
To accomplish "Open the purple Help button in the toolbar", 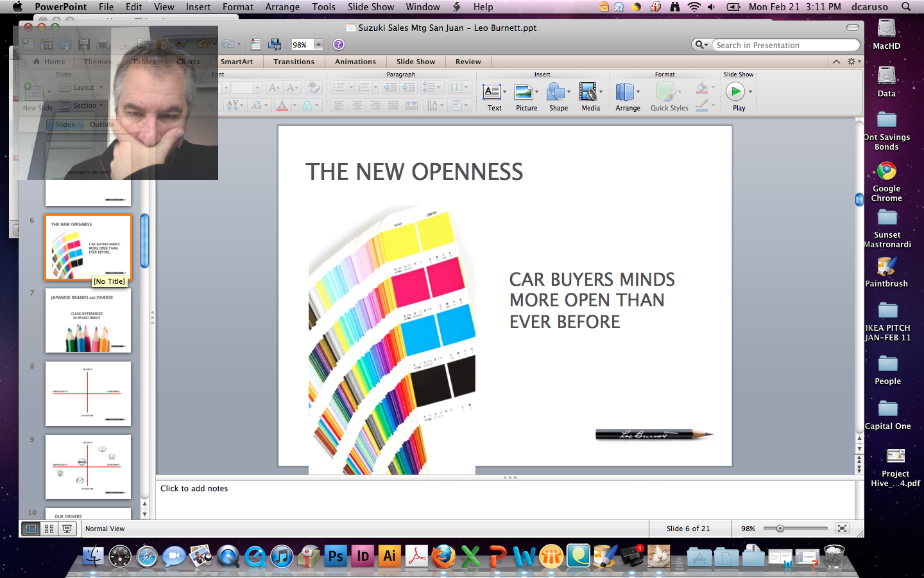I will click(x=339, y=44).
